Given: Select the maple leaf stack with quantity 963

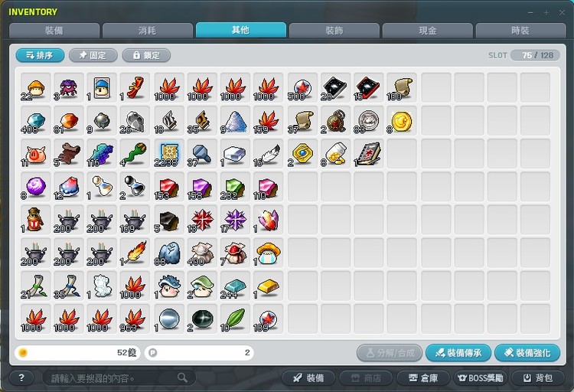Looking at the screenshot, I should tap(135, 318).
